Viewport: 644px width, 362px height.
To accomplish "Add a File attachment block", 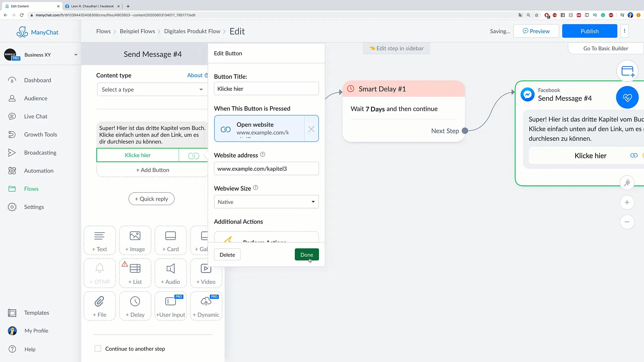I will 100,306.
